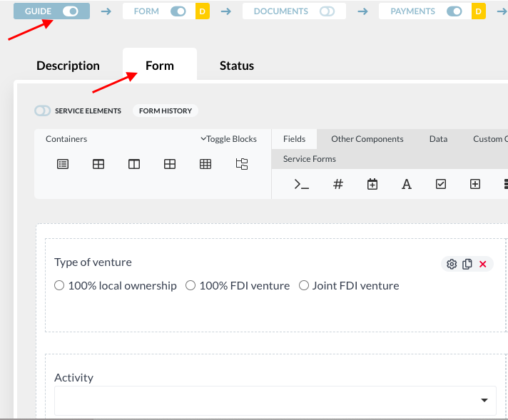Open Form History
Image resolution: width=508 pixels, height=420 pixels.
pos(166,111)
